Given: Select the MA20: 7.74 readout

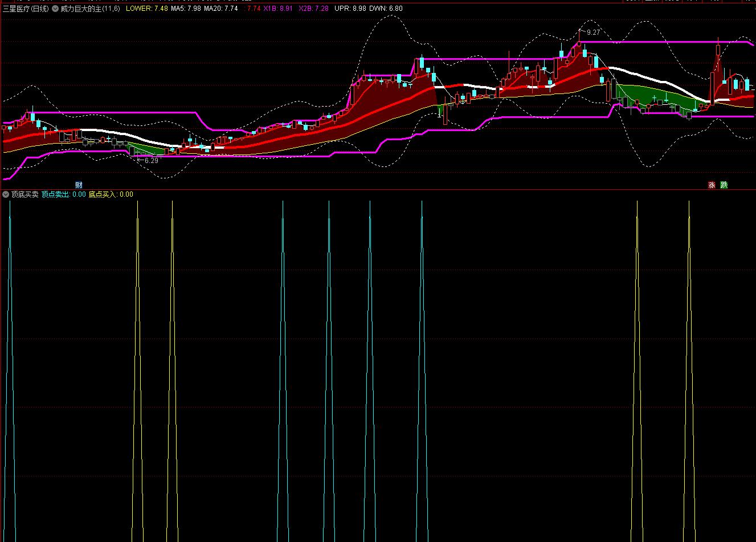Looking at the screenshot, I should coord(221,9).
